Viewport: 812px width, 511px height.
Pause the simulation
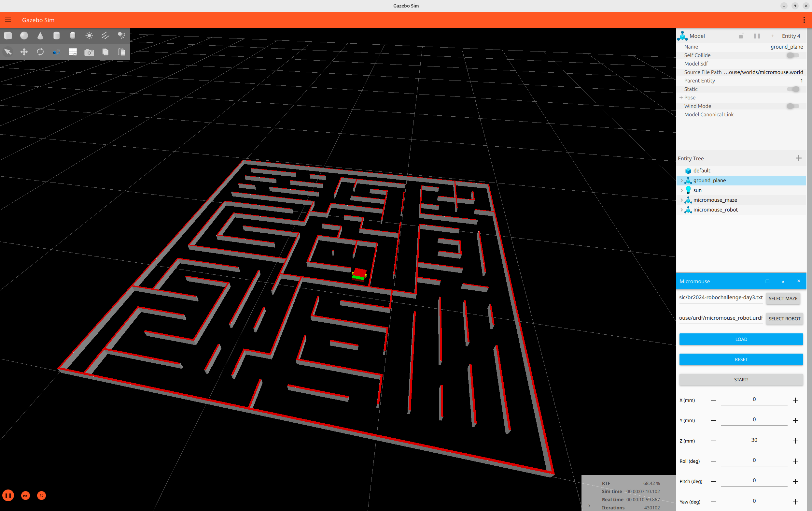pyautogui.click(x=8, y=495)
